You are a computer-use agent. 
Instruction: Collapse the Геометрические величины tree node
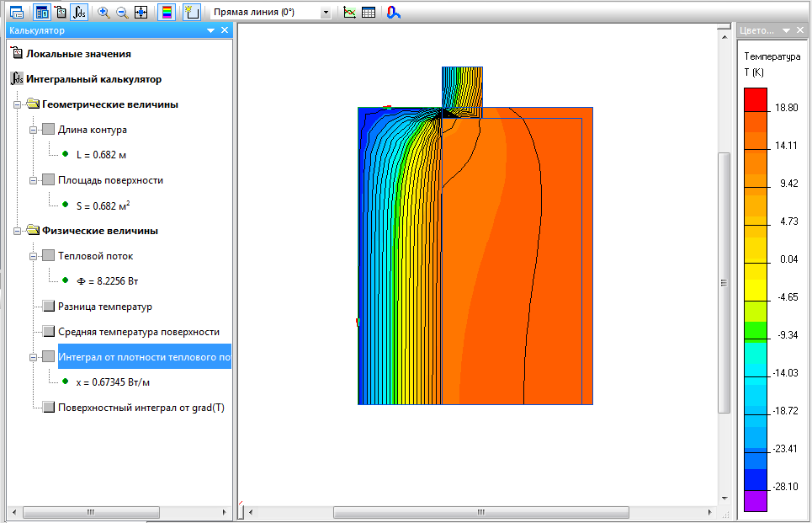[17, 104]
